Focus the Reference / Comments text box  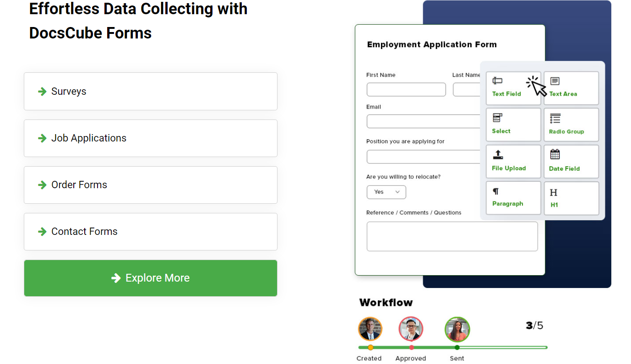point(452,237)
